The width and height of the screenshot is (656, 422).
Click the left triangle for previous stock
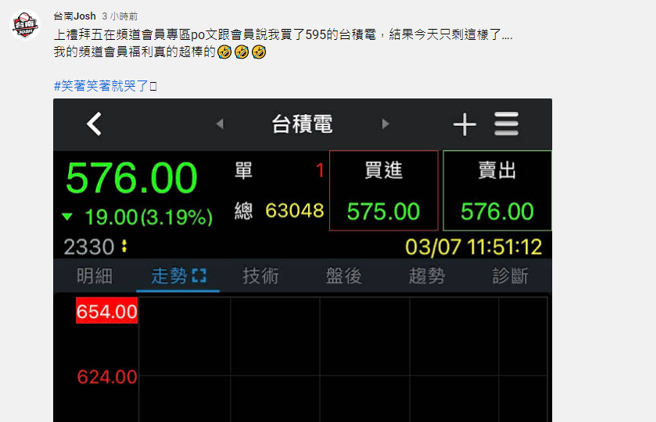[x=220, y=124]
